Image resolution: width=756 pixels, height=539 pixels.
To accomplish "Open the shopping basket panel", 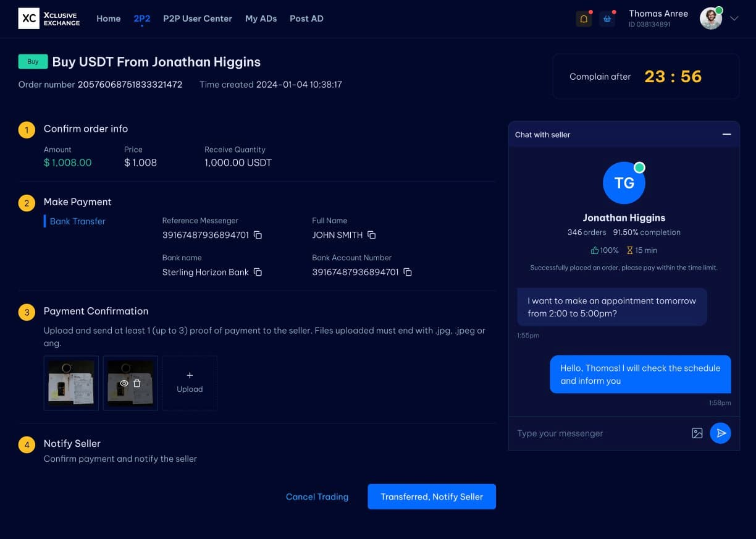I will point(607,19).
